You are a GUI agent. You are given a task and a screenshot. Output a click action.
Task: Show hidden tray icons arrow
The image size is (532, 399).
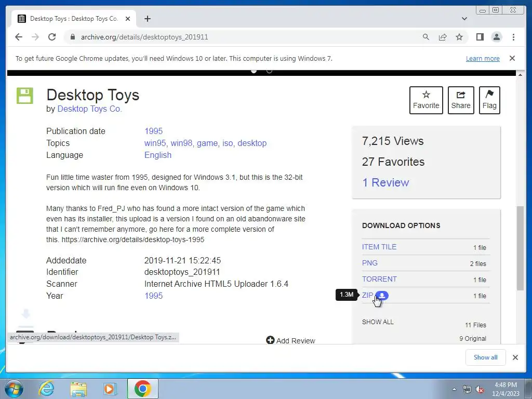454,389
